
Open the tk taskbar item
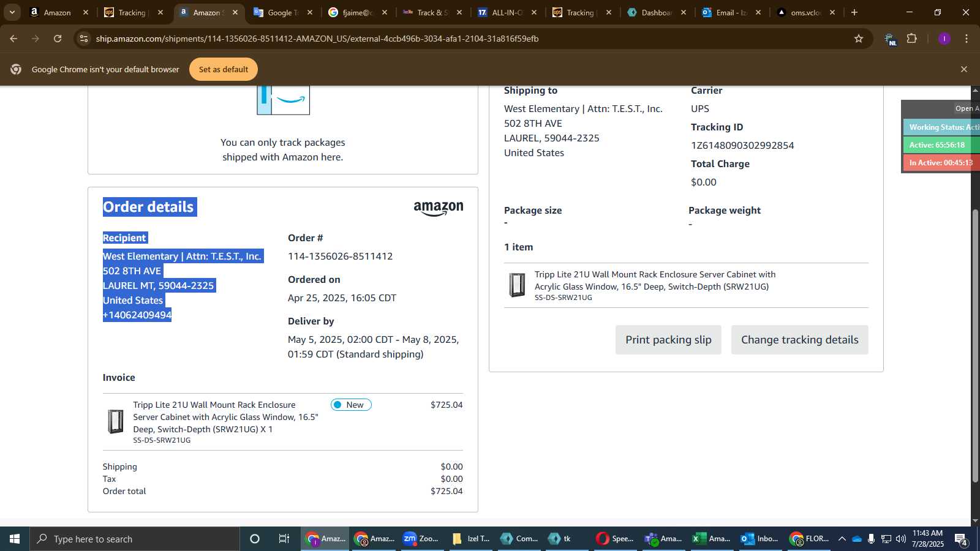coord(567,539)
